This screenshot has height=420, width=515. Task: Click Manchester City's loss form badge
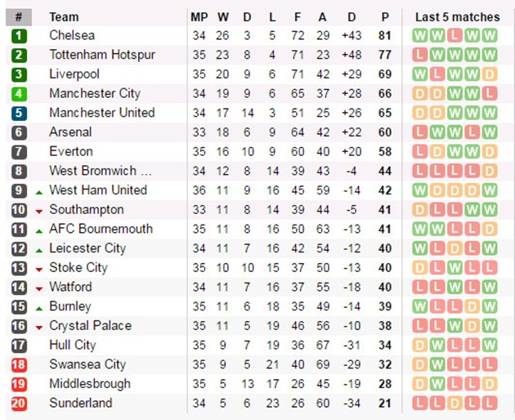pos(489,94)
